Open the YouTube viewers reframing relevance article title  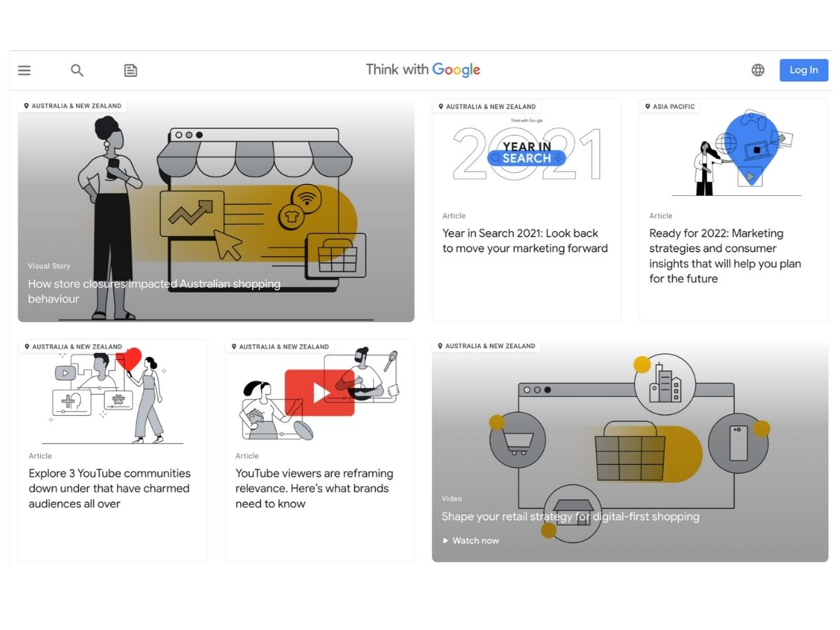click(314, 489)
